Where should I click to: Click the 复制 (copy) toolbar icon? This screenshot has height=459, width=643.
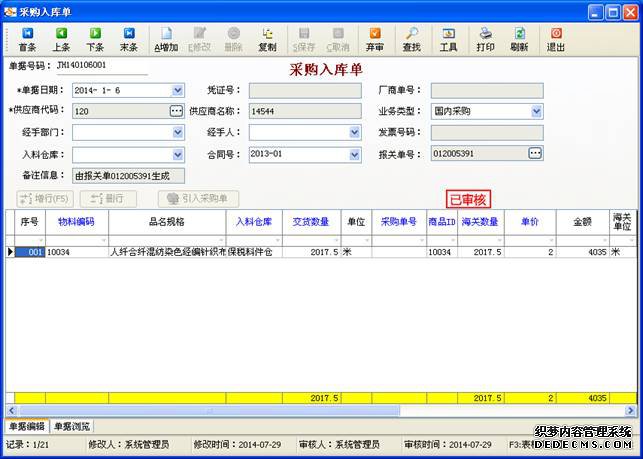[267, 39]
